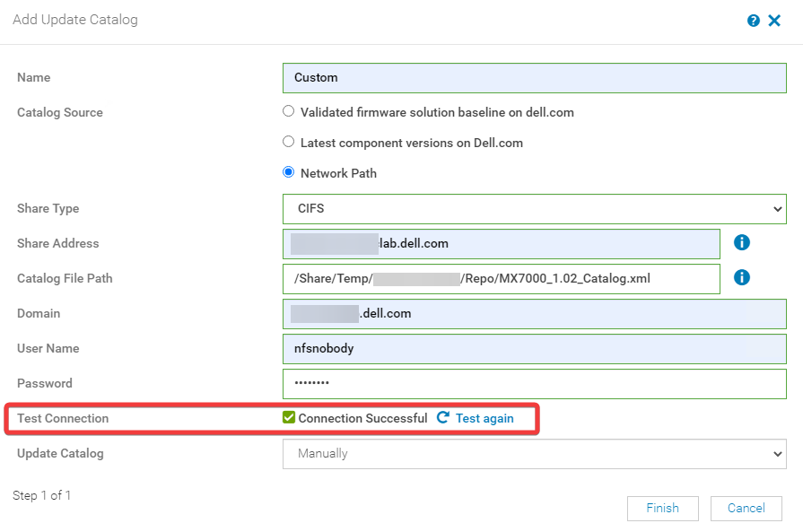Image resolution: width=803 pixels, height=532 pixels.
Task: Click the info icon beside Share Address
Action: pos(742,243)
